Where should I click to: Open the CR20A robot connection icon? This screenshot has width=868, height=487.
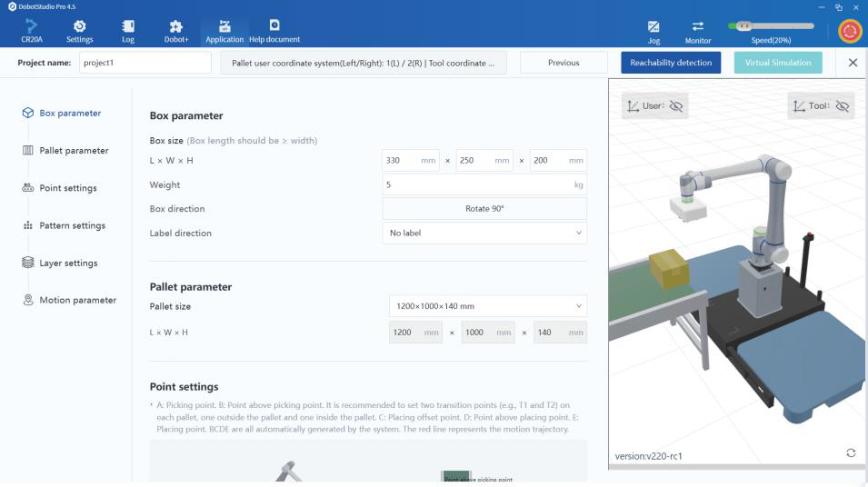tap(31, 27)
